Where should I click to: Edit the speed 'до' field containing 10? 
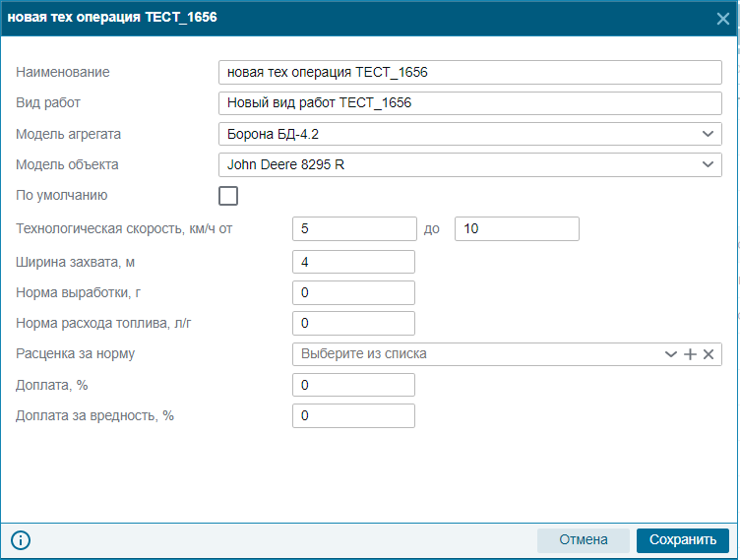(517, 229)
